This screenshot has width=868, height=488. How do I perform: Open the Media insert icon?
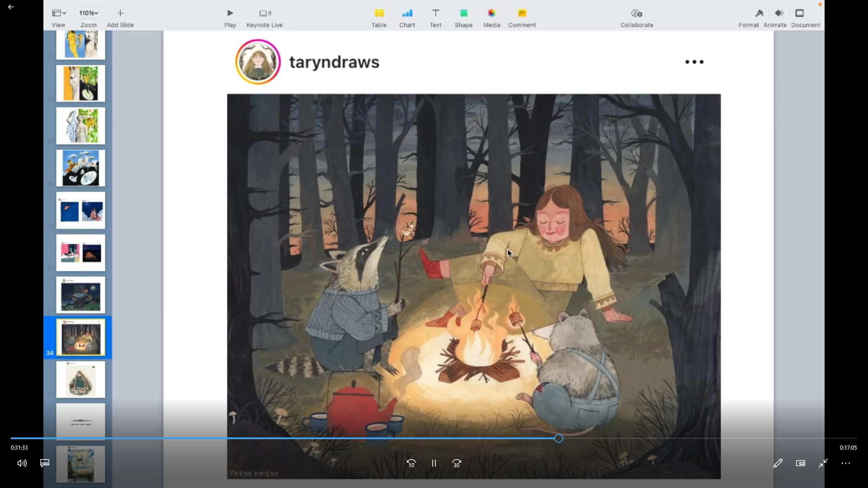pos(491,14)
